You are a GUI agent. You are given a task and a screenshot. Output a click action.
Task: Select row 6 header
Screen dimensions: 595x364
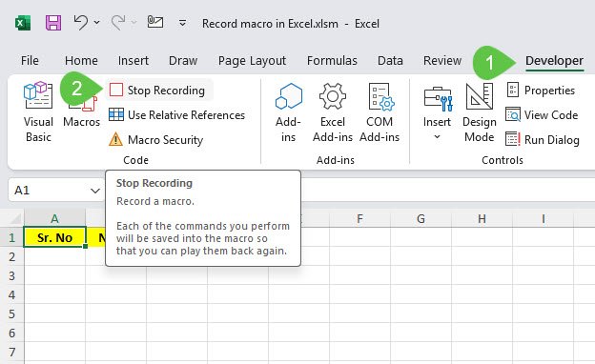pyautogui.click(x=11, y=333)
